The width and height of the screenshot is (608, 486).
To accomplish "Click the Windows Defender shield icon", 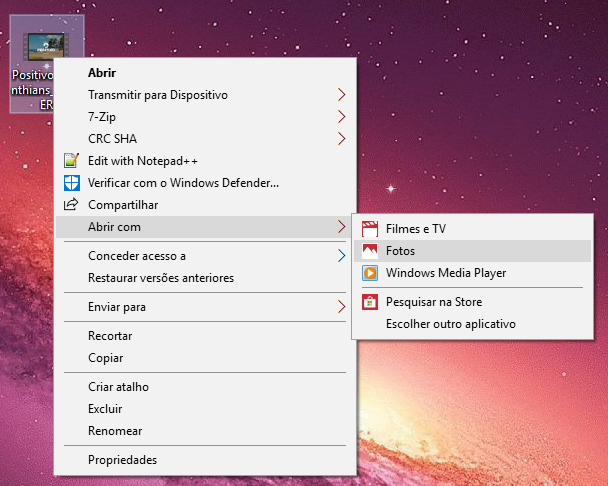I will [x=71, y=183].
